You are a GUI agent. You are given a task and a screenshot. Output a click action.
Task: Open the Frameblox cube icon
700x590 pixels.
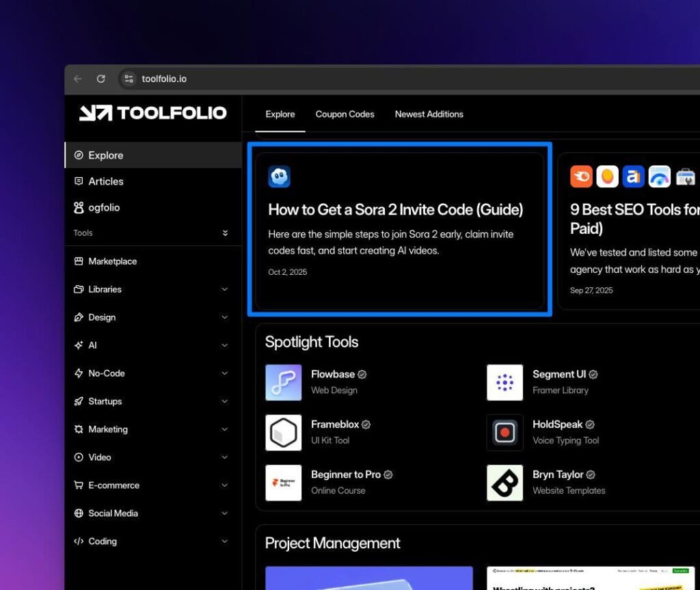(283, 432)
